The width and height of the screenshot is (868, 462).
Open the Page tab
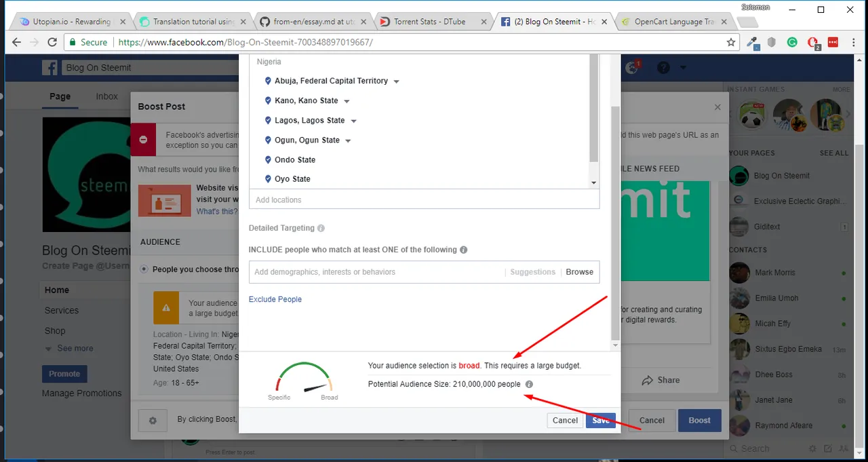coord(60,96)
